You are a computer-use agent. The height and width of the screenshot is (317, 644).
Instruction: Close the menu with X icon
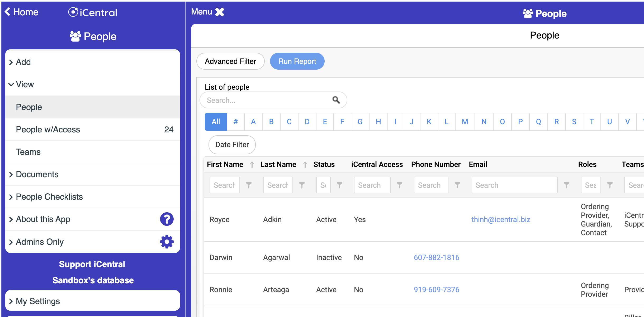[220, 12]
